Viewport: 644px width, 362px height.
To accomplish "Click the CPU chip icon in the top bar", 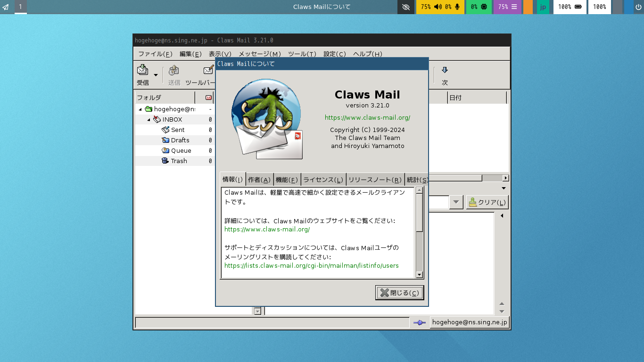I will click(x=484, y=7).
